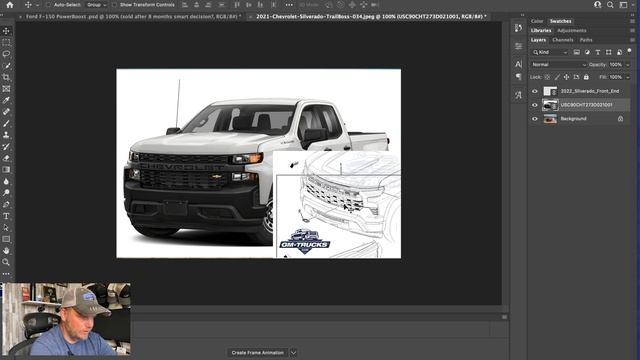Screen dimensions: 640x360
Task: Toggle lock transparent pixels
Action: (547, 77)
